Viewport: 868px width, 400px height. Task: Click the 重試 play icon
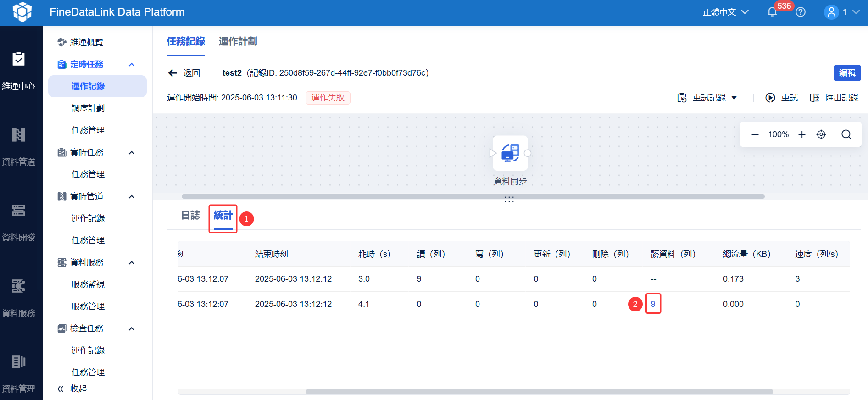point(770,98)
